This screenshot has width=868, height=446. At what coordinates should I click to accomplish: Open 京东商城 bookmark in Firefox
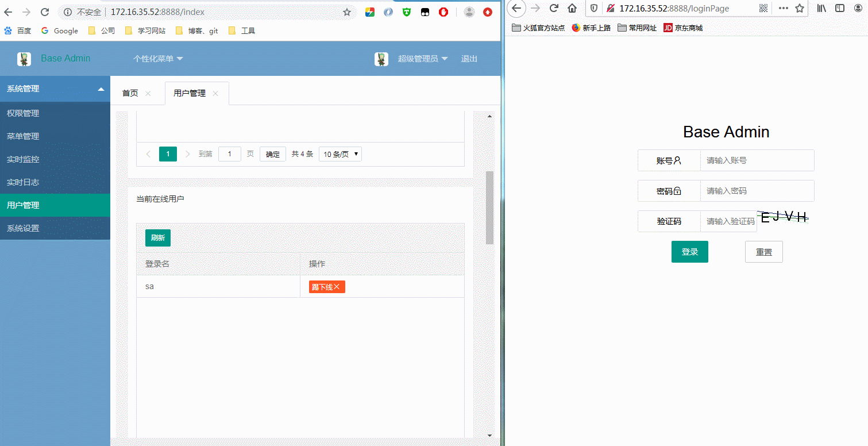(x=684, y=28)
